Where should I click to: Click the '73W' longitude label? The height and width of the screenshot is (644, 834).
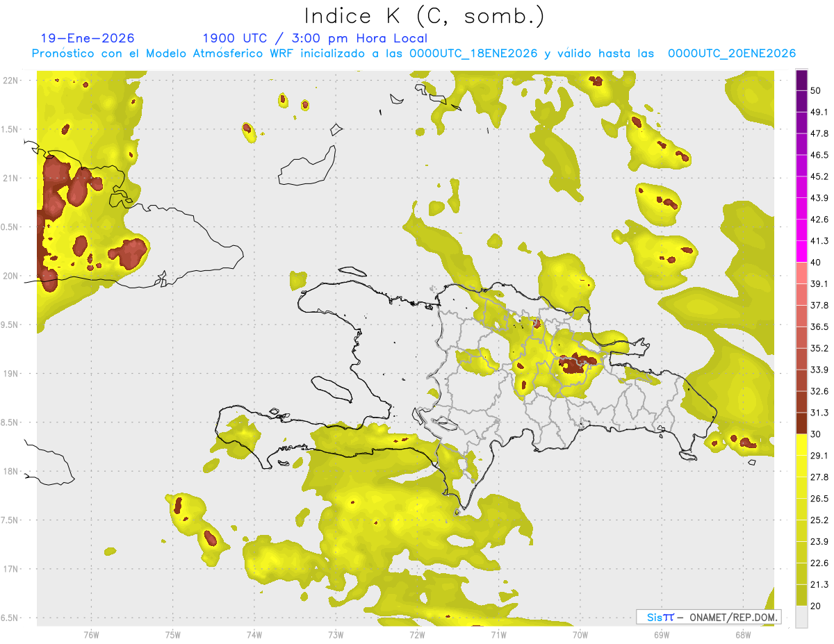336,634
